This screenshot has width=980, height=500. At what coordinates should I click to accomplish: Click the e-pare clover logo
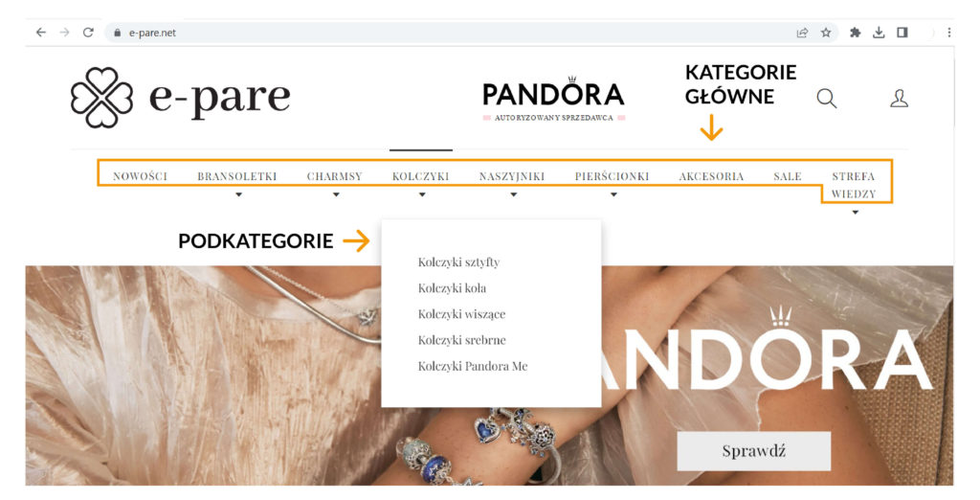[x=101, y=98]
